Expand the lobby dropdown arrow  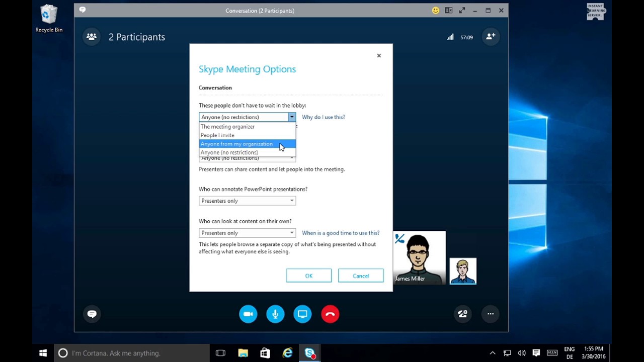pyautogui.click(x=291, y=117)
